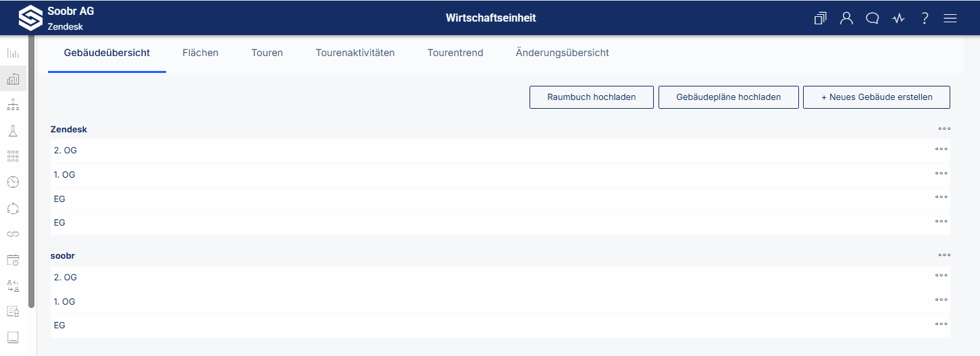Click the clock icon in sidebar
Image resolution: width=980 pixels, height=356 pixels.
13,182
